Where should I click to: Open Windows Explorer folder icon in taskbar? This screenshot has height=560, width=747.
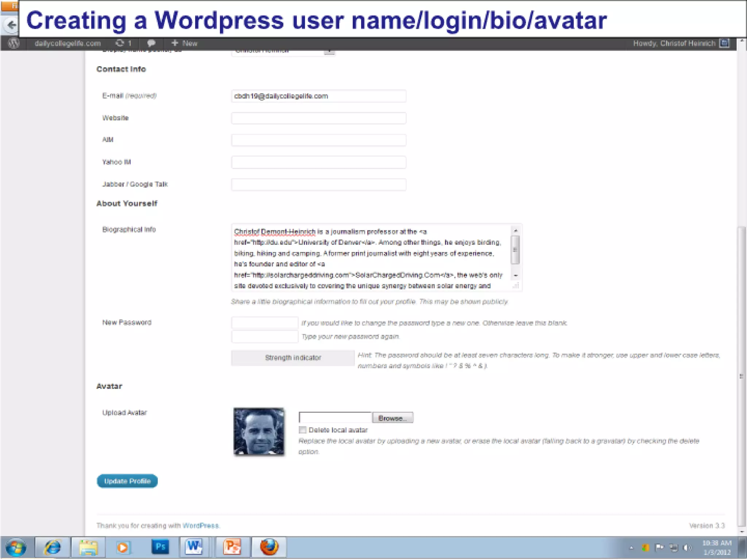(x=88, y=548)
